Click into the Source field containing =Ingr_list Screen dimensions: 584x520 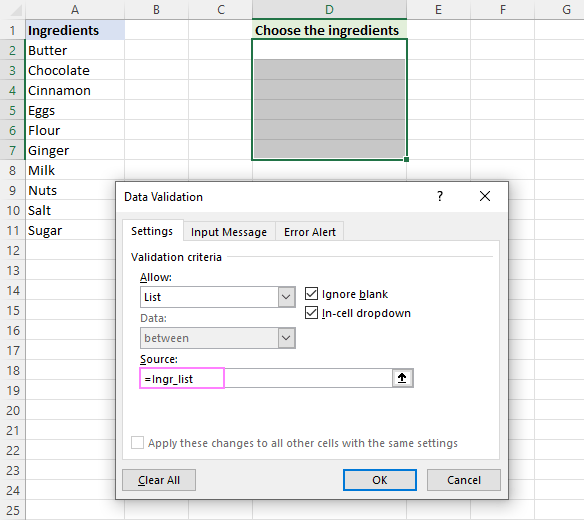pos(266,378)
